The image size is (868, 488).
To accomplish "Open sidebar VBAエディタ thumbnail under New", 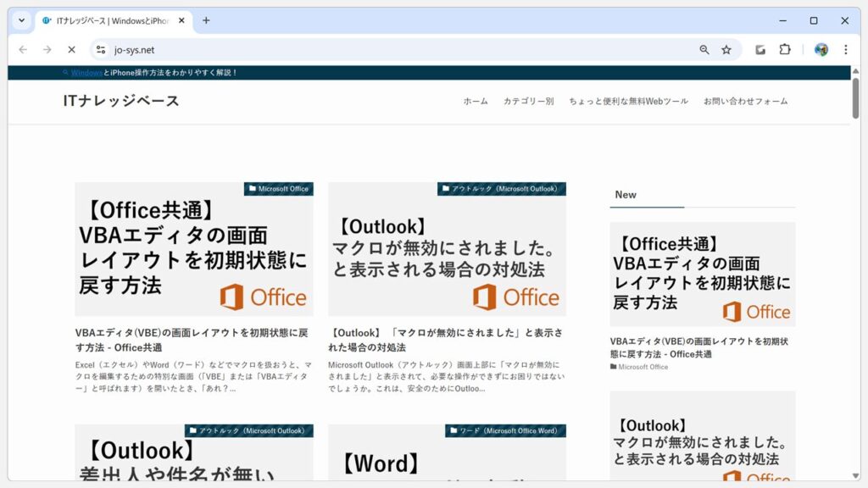I will (x=703, y=274).
